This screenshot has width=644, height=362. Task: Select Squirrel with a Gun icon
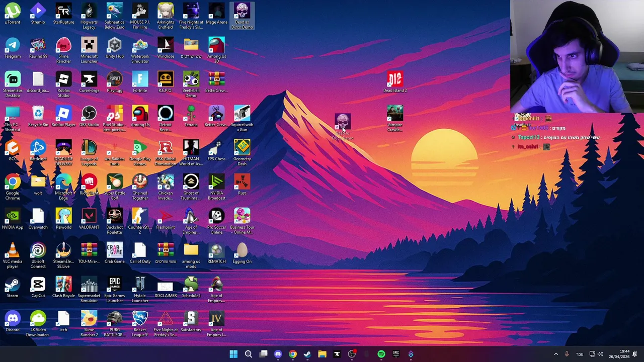click(242, 119)
